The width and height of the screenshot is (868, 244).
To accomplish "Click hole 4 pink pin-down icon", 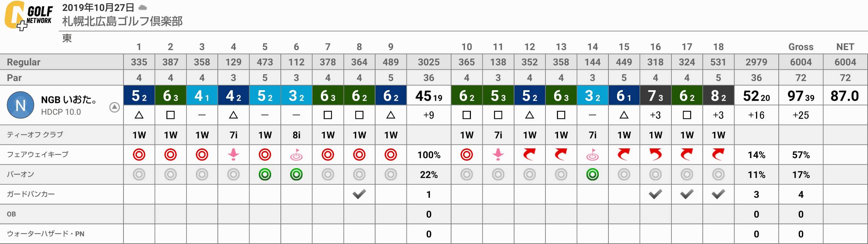I will (x=233, y=155).
